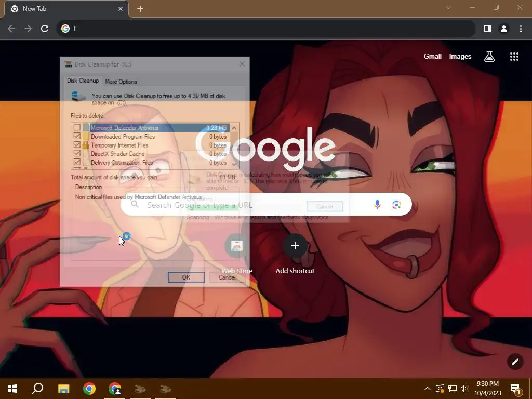Open Search Labs flask icon
This screenshot has height=399, width=532.
489,57
